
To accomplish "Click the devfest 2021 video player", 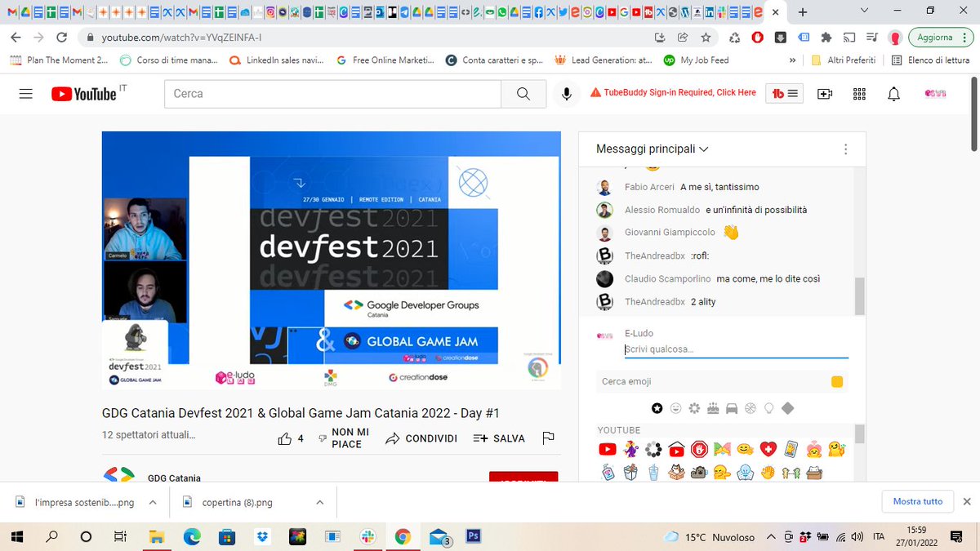I will click(331, 260).
